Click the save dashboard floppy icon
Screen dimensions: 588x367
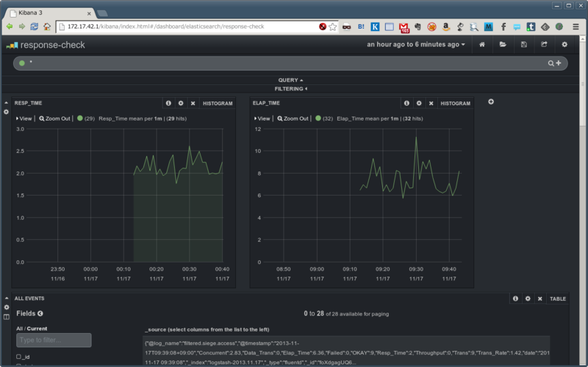(524, 44)
